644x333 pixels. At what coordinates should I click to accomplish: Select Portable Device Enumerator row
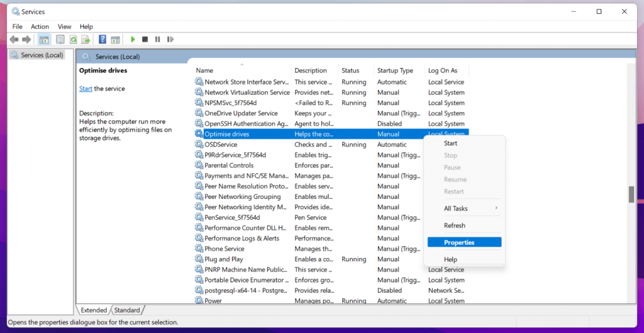click(x=331, y=280)
